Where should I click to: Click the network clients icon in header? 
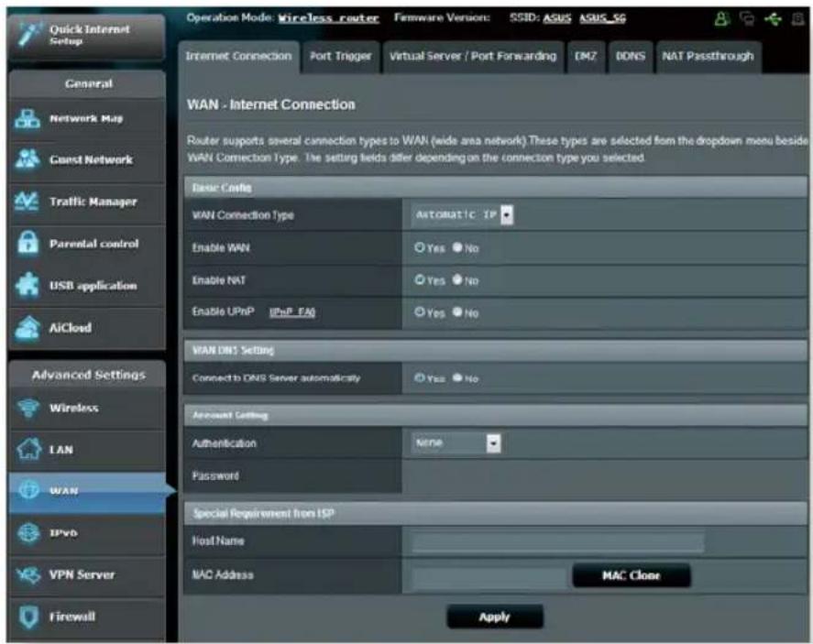pyautogui.click(x=747, y=19)
